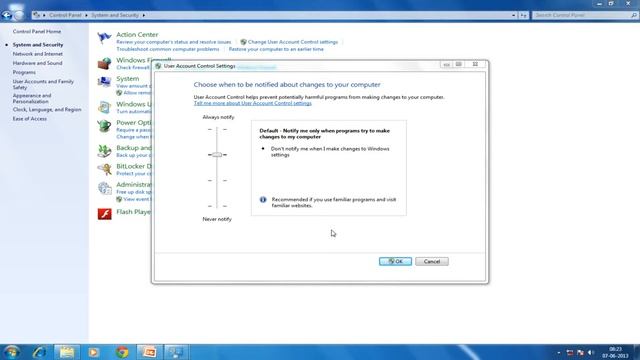The height and width of the screenshot is (360, 640).
Task: Click OK in User Account Control Settings
Action: tap(395, 261)
